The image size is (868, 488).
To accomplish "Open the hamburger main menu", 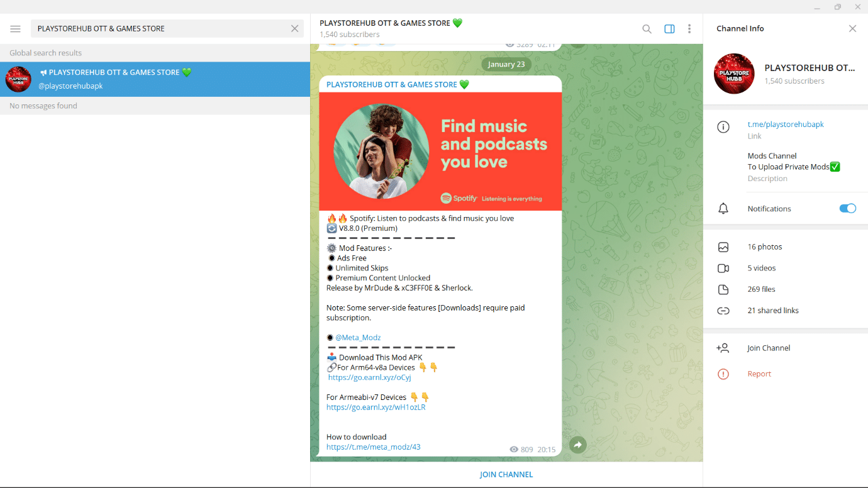I will 16,29.
